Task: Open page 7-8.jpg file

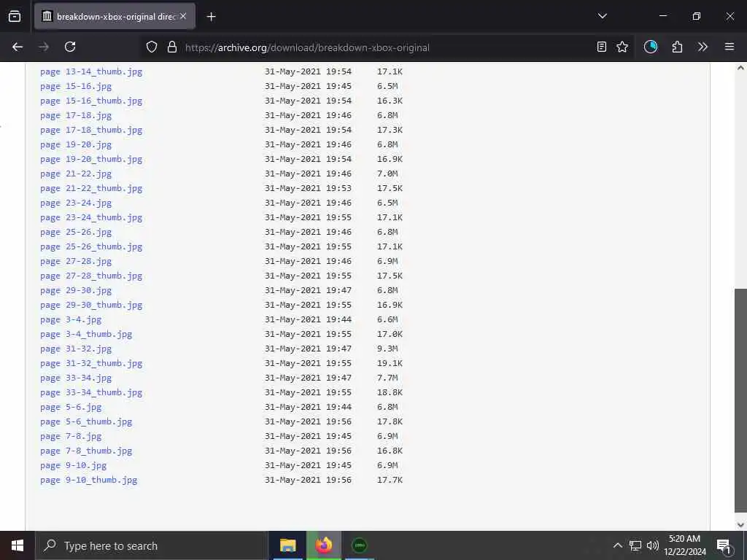Action: (71, 436)
